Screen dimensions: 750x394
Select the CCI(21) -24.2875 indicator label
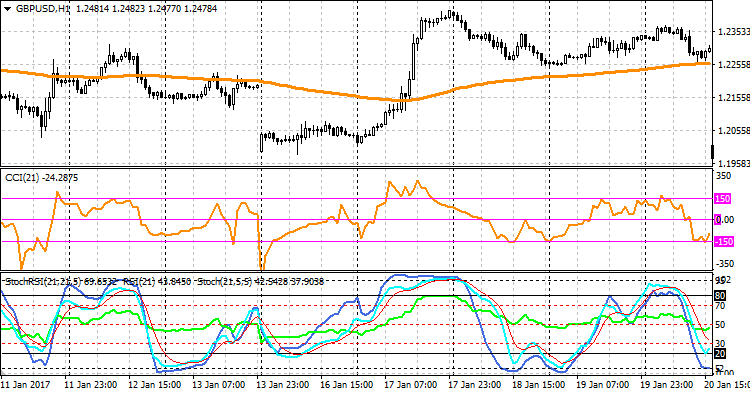tap(42, 178)
